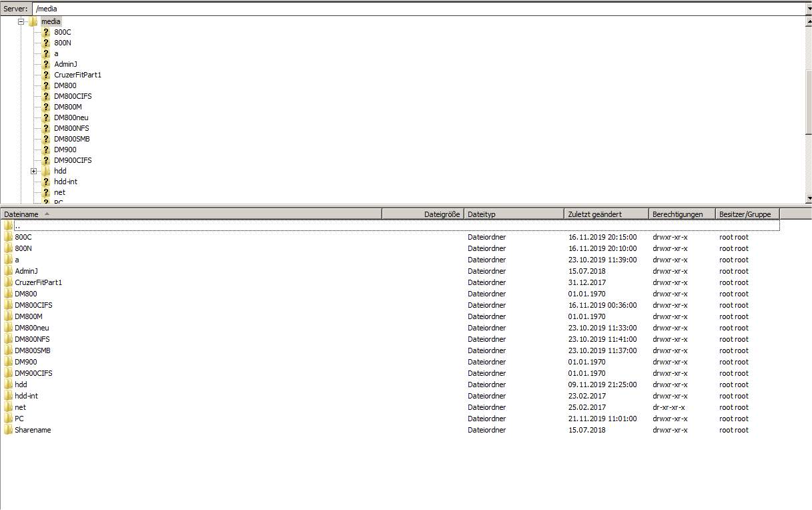Image resolution: width=812 pixels, height=510 pixels.
Task: Click the parent directory '..' folder icon
Action: (x=8, y=226)
